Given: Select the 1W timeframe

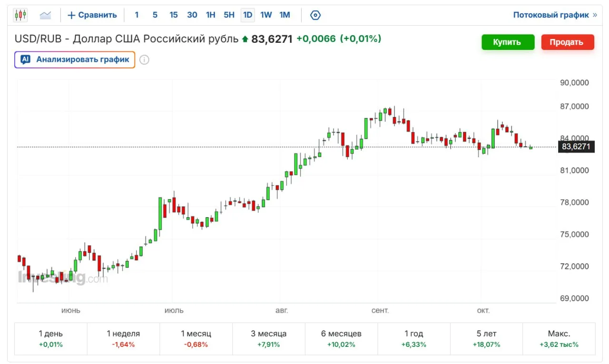Looking at the screenshot, I should [266, 15].
